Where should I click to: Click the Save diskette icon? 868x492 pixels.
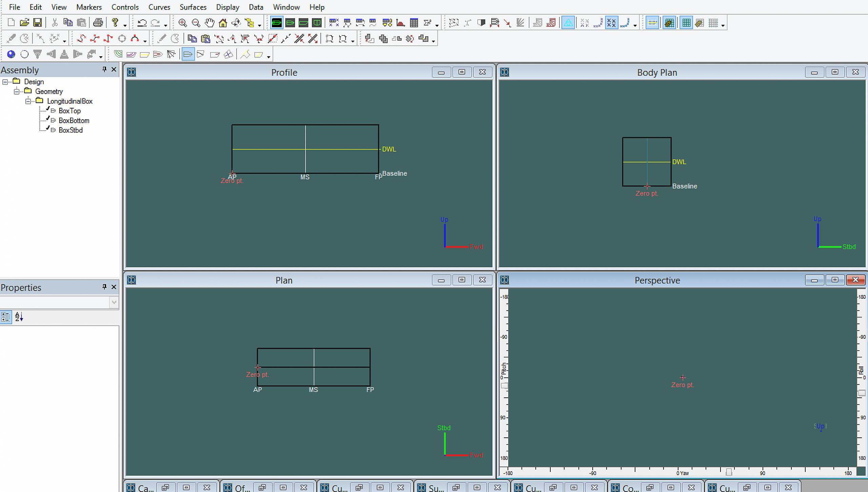click(37, 23)
